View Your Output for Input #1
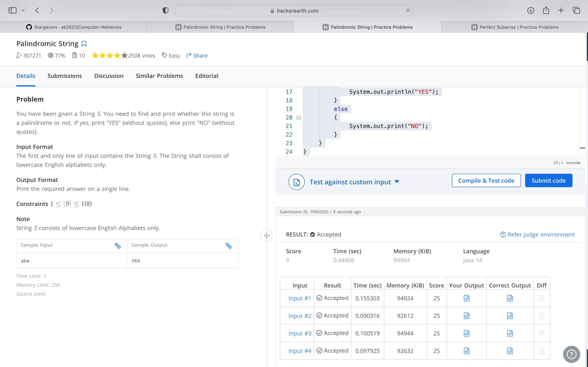The width and height of the screenshot is (588, 367). 466,298
